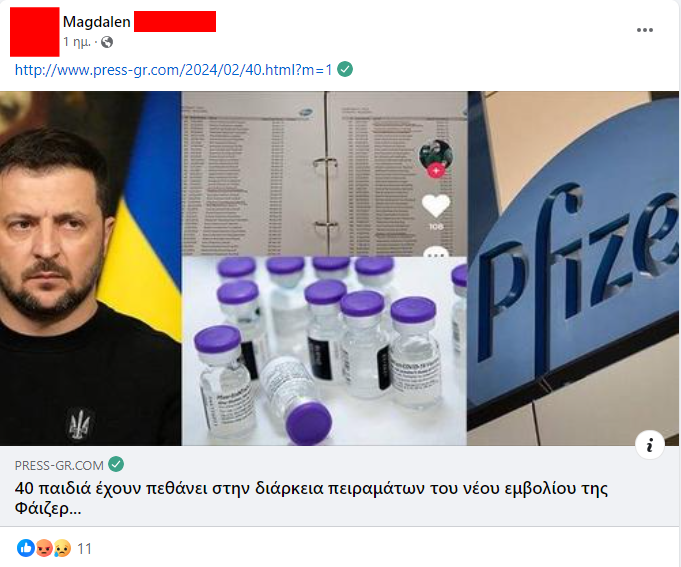The image size is (681, 567).
Task: Click the globe public audience icon
Action: (x=107, y=42)
